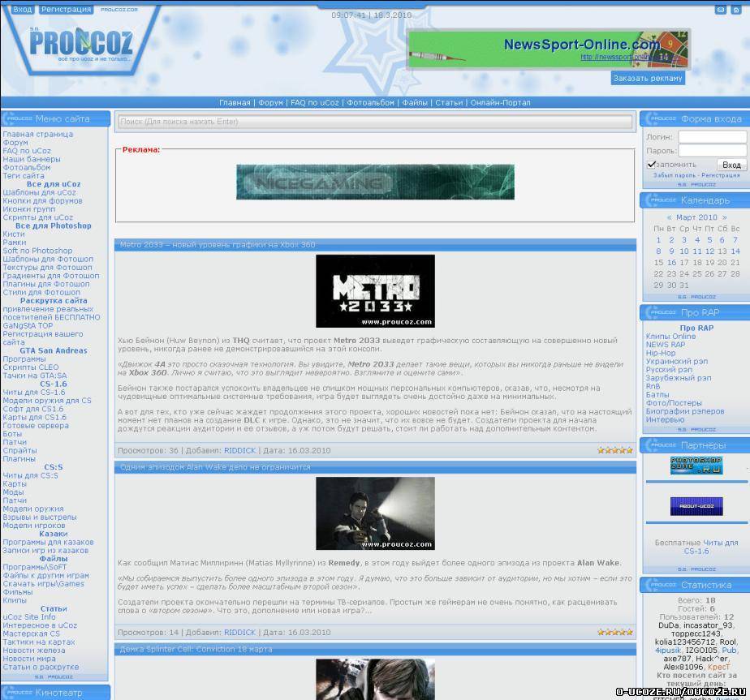Image resolution: width=750 pixels, height=700 pixels.
Task: Toggle the 'запомнить' remember-me checkbox
Action: pos(651,165)
